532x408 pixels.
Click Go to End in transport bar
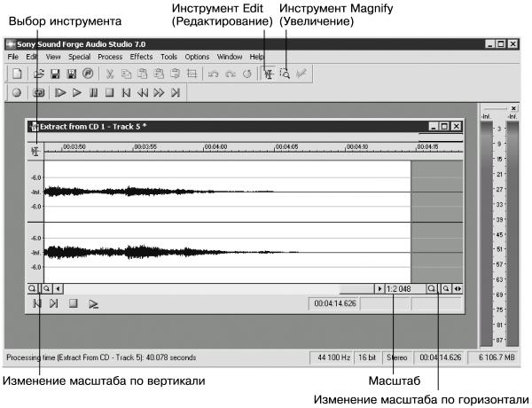[175, 92]
